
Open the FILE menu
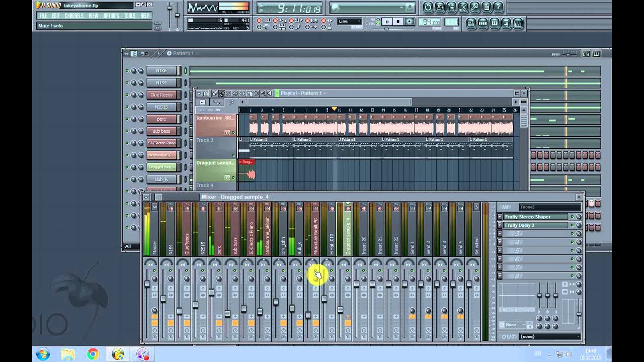coord(43,16)
